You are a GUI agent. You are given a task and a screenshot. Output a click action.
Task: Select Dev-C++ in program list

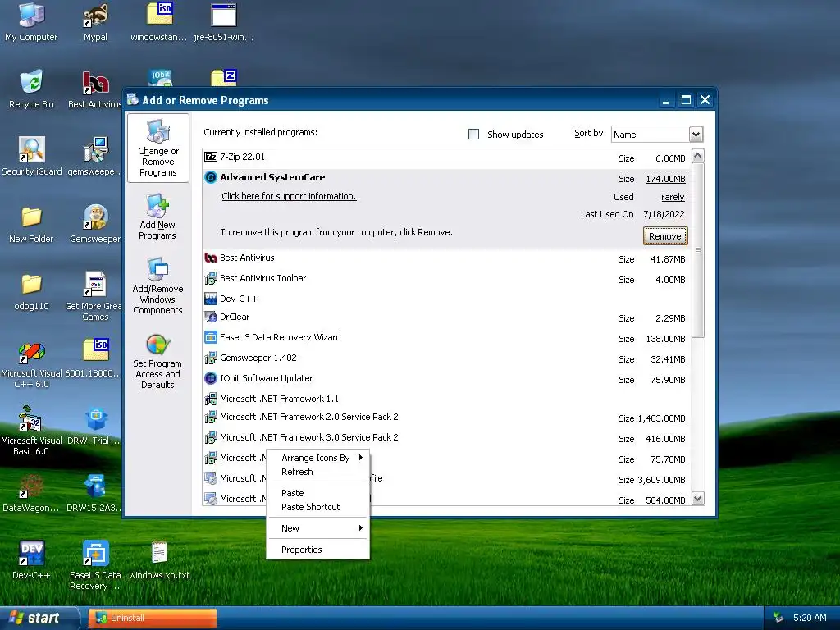click(x=447, y=299)
